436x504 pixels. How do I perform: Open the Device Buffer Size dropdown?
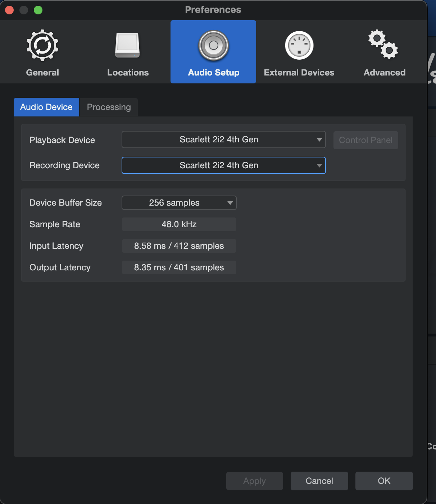point(179,203)
